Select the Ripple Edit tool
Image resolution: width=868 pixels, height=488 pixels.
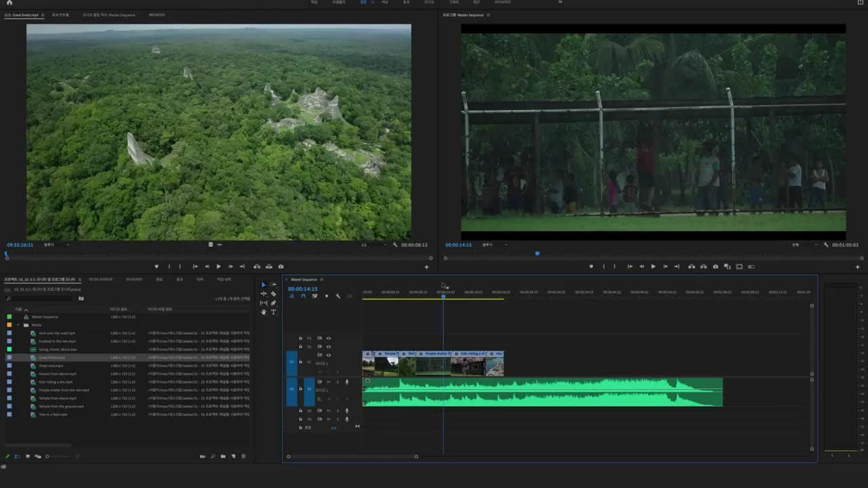264,294
